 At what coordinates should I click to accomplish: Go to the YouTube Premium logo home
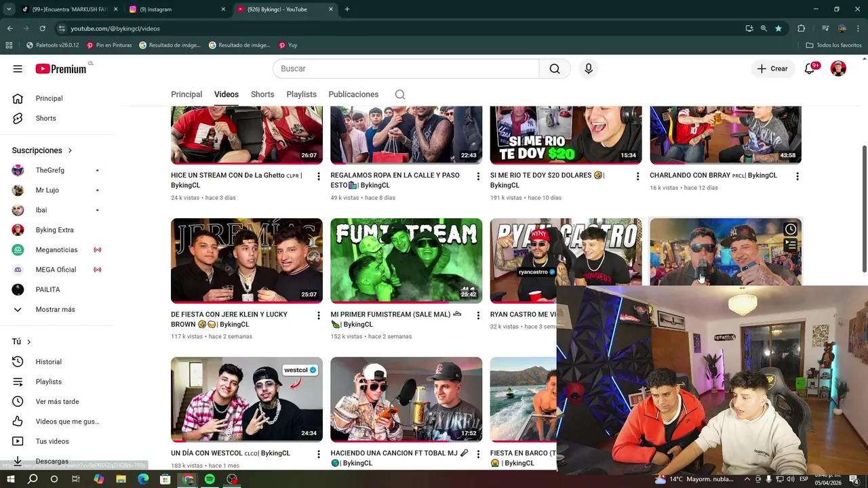(61, 68)
